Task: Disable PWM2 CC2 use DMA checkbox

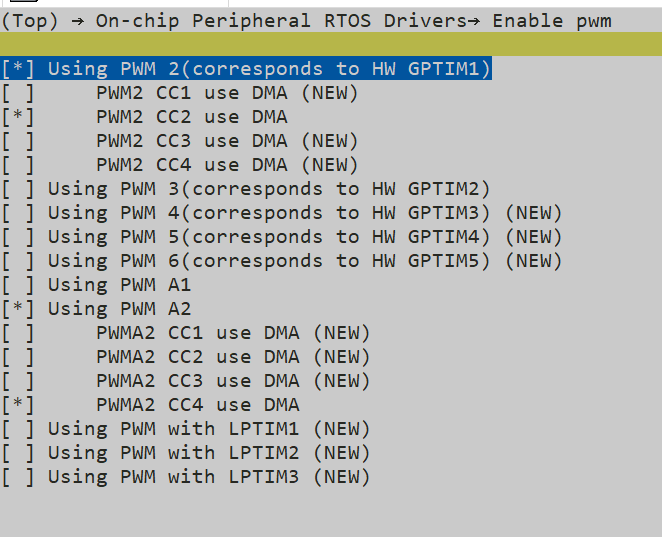Action: tap(19, 117)
